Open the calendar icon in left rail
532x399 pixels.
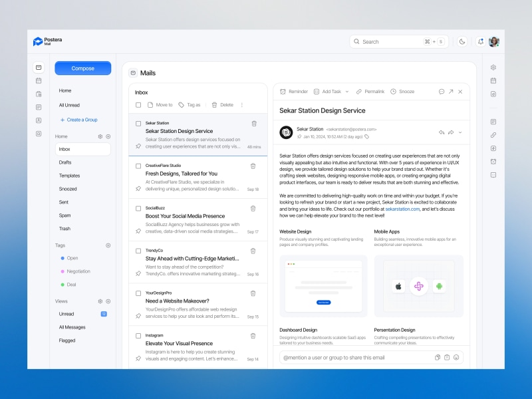click(x=39, y=80)
